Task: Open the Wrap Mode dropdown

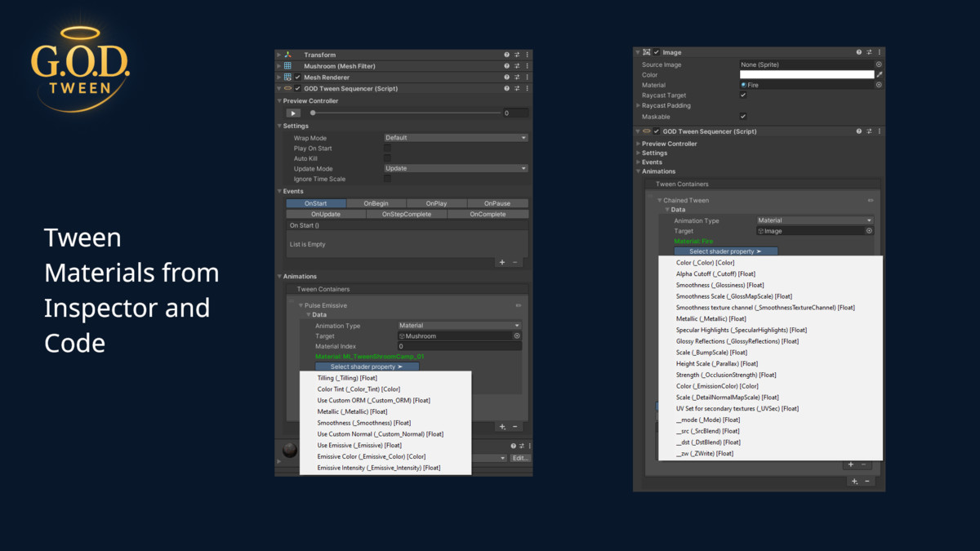Action: click(456, 138)
